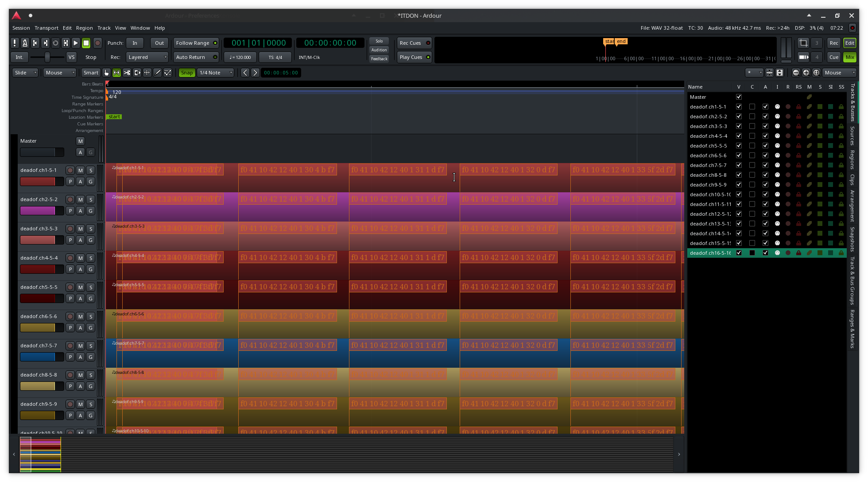Adjust the deadof.ch4-5-4 track fader
This screenshot has height=482, width=868.
[x=42, y=269]
